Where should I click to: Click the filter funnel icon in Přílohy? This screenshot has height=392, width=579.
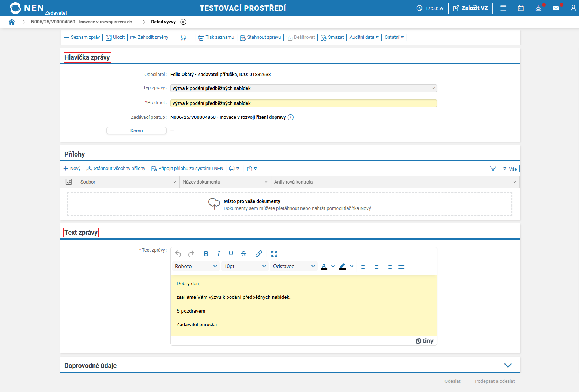pos(493,169)
